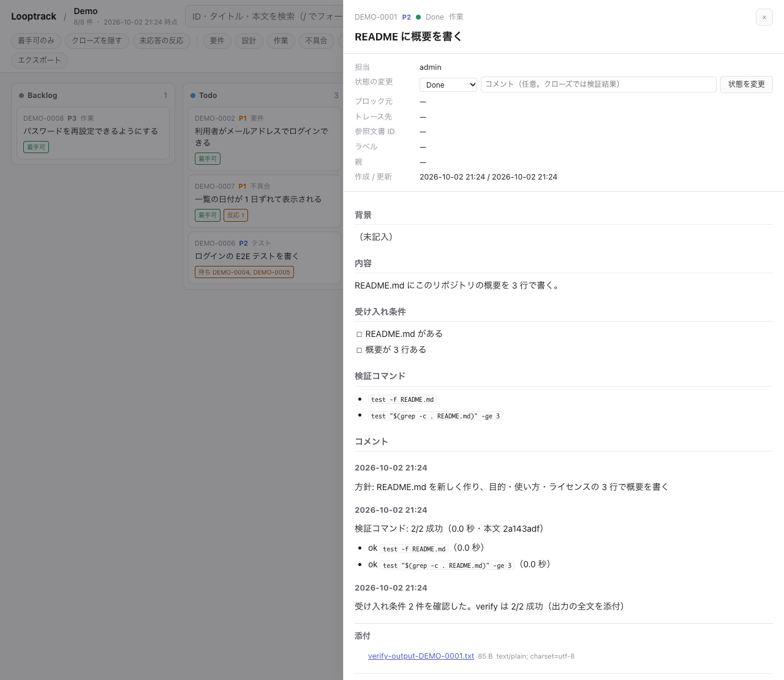784x680 pixels.
Task: Open card DEMO-0002 about email login
Action: [265, 138]
